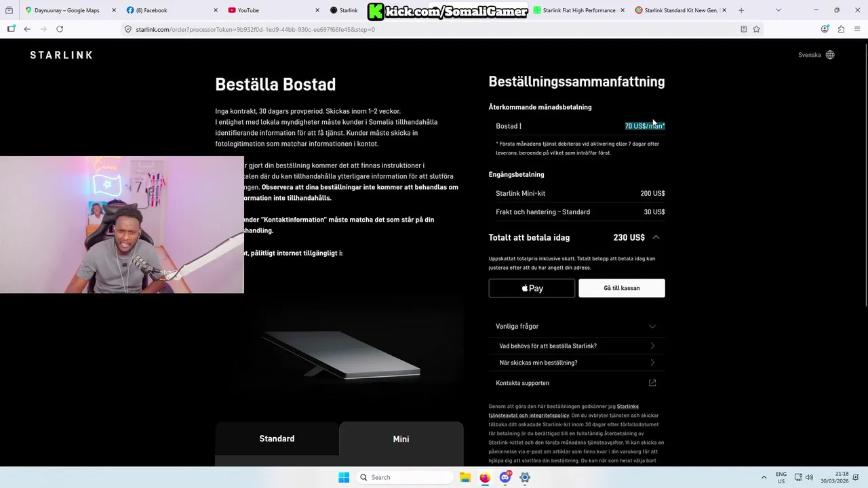Expand Vad behövs för att beställa Starlink?
This screenshot has height=488, width=868.
click(x=576, y=346)
